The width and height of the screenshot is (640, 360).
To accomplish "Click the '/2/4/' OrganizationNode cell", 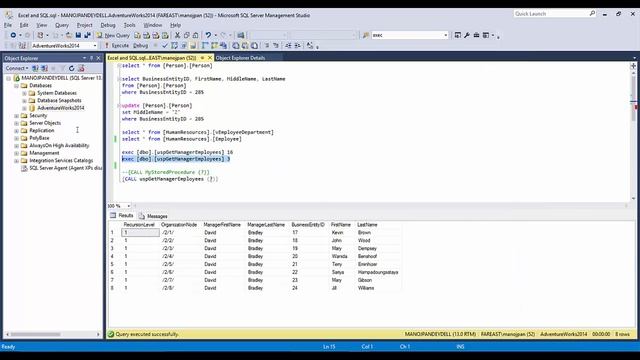I will (x=168, y=256).
